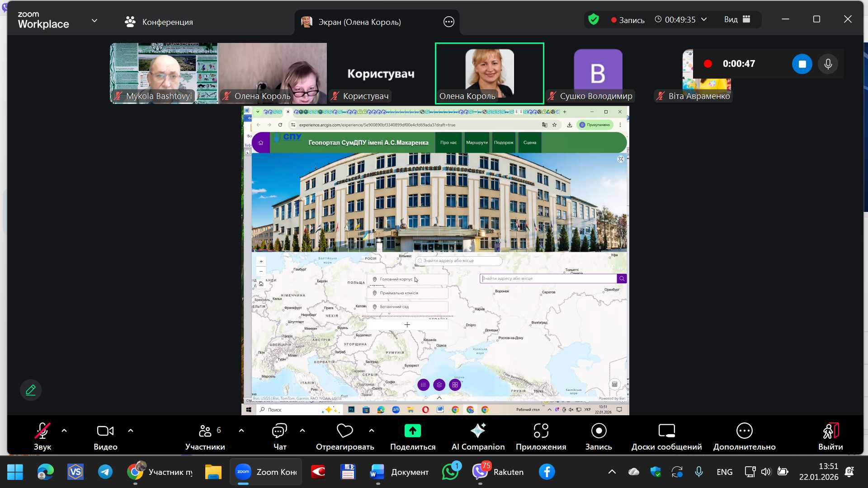The height and width of the screenshot is (488, 868).
Task: Expand video options arrow next to Видео
Action: click(131, 431)
